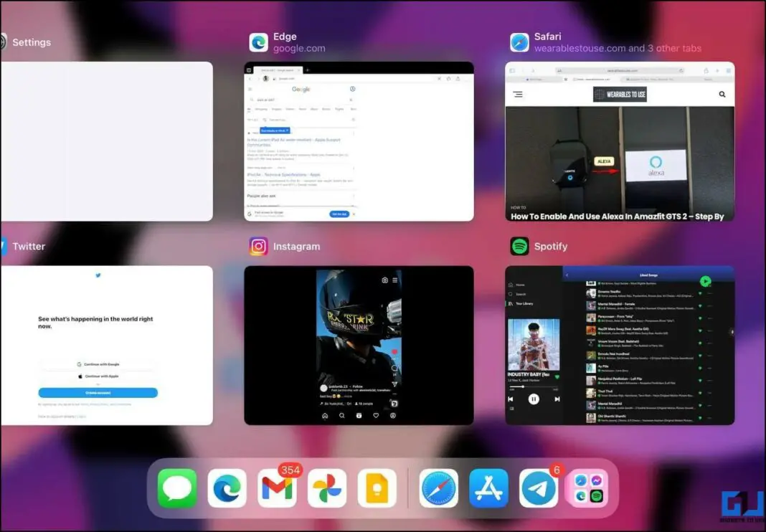
Task: Tap the Instagram app card to switch to it
Action: click(358, 344)
